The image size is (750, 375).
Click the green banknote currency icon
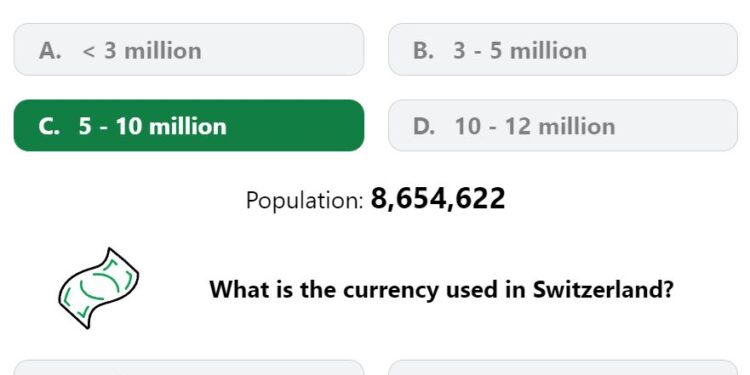[x=99, y=288]
